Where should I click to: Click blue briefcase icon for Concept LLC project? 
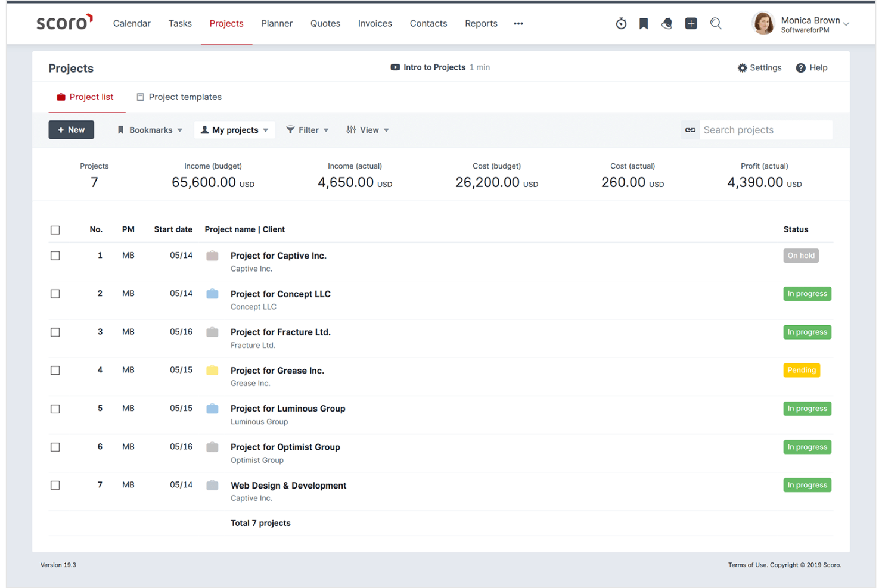(x=212, y=294)
